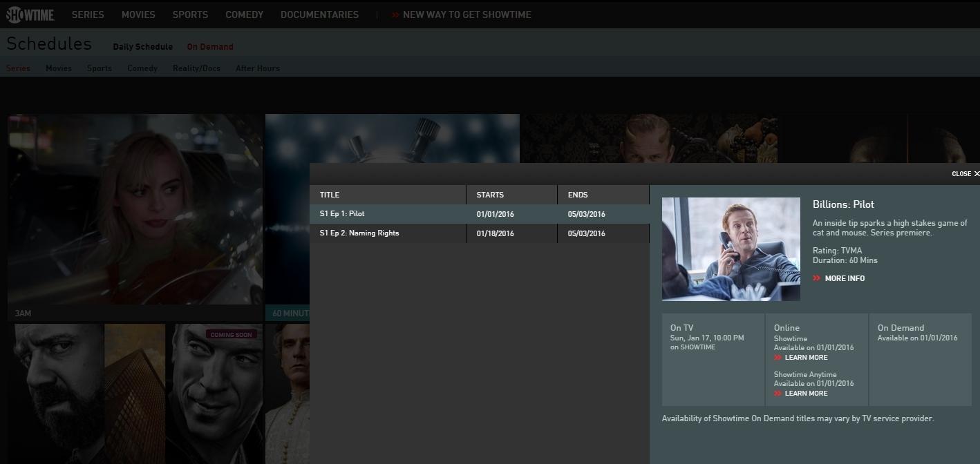This screenshot has width=980, height=464.
Task: Filter the schedule by Comedy category
Action: (142, 68)
